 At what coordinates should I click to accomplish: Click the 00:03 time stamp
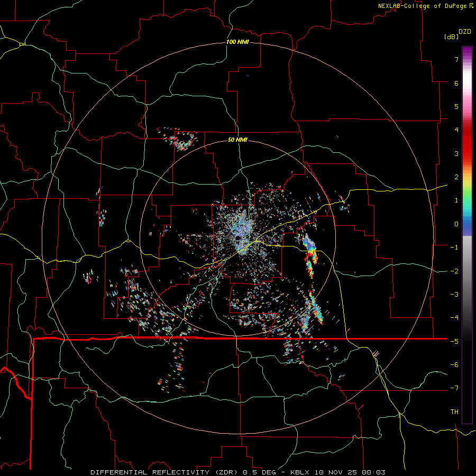[x=374, y=472]
